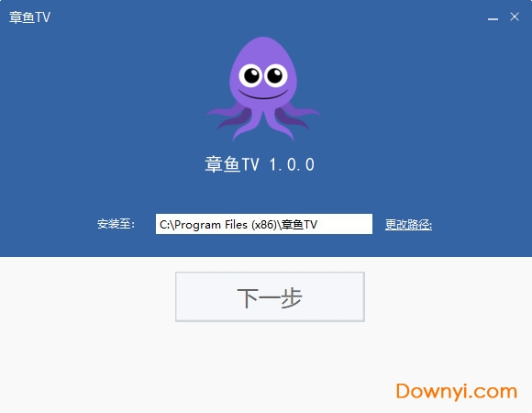The width and height of the screenshot is (532, 413).
Task: Click the 下一步 next step button
Action: click(x=270, y=296)
